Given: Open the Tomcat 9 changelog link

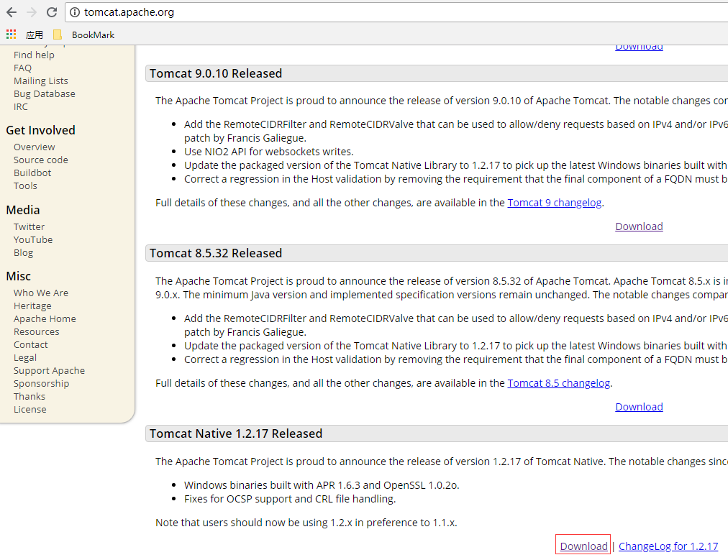Looking at the screenshot, I should coord(555,203).
